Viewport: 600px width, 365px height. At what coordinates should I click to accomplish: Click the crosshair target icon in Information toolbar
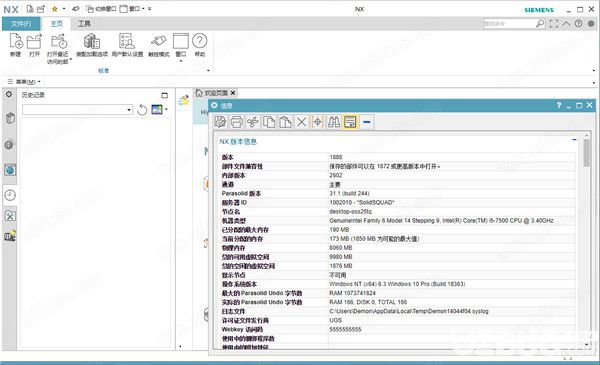318,122
